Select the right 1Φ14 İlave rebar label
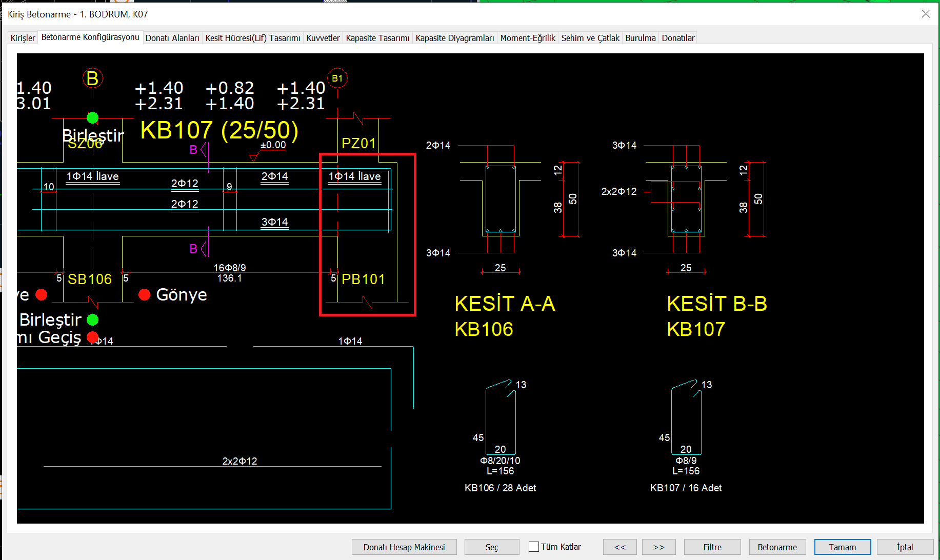Screen dimensions: 940x560 click(355, 176)
